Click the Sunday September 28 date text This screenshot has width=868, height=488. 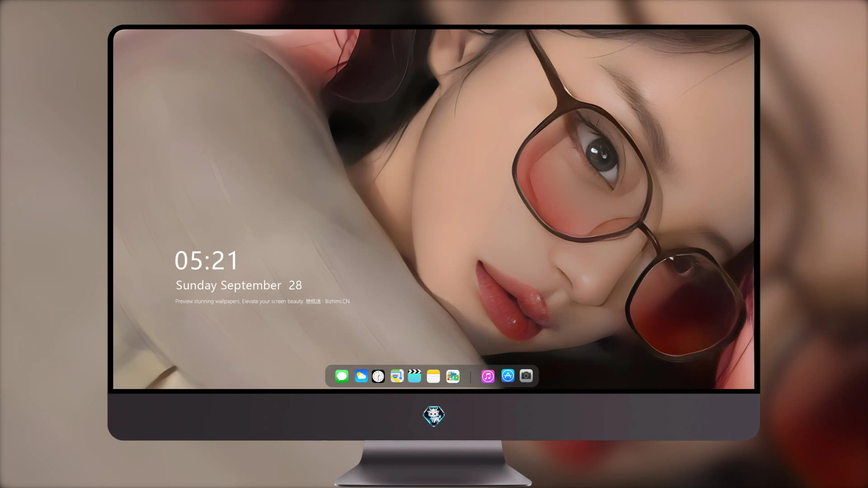(239, 285)
